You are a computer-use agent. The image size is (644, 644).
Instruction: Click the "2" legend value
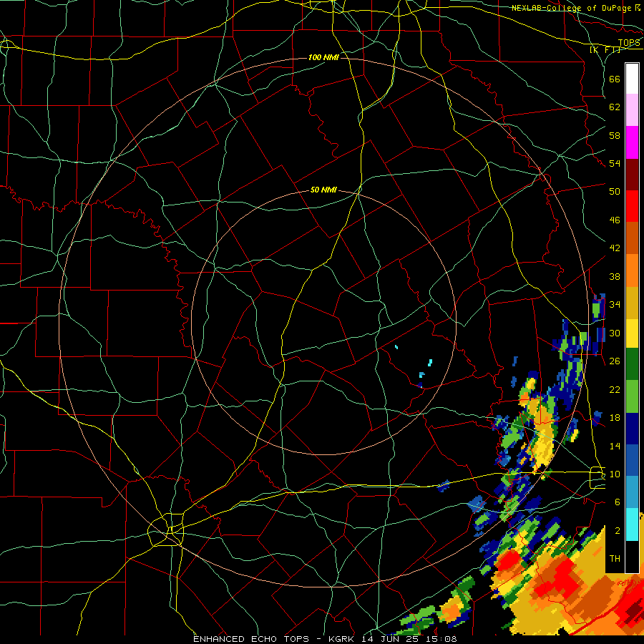tap(617, 531)
